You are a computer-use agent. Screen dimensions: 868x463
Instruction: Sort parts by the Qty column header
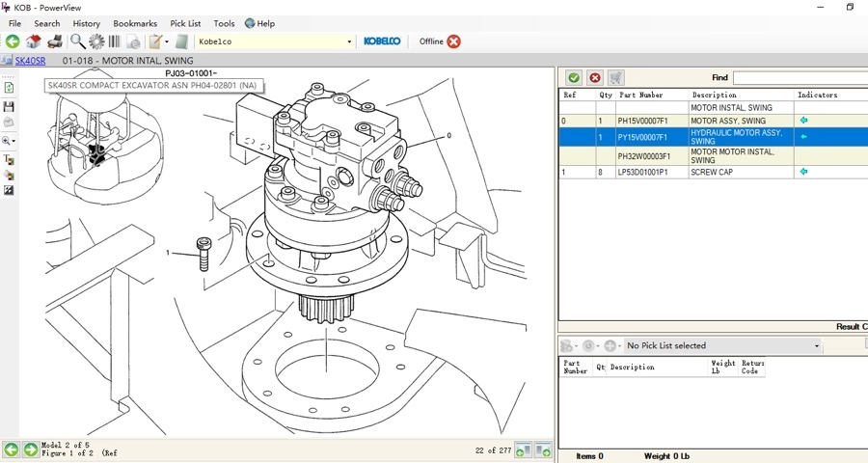(607, 95)
